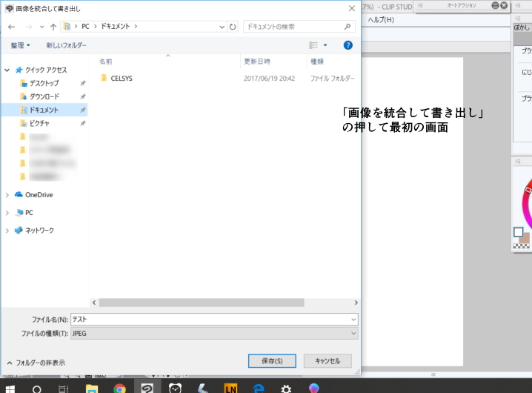Click the キャンセル button
Viewport: 532px width, 393px height.
point(327,361)
